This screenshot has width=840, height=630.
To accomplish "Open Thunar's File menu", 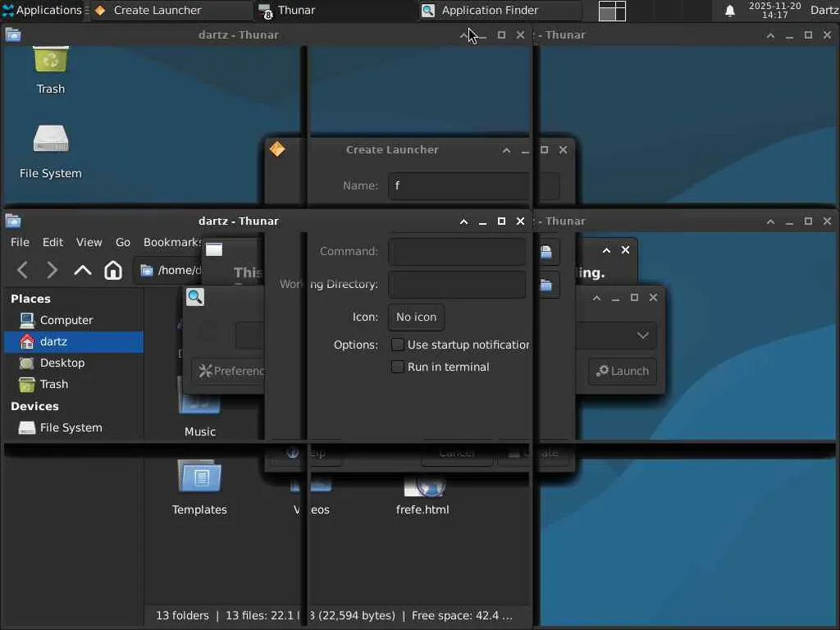I will [x=20, y=242].
